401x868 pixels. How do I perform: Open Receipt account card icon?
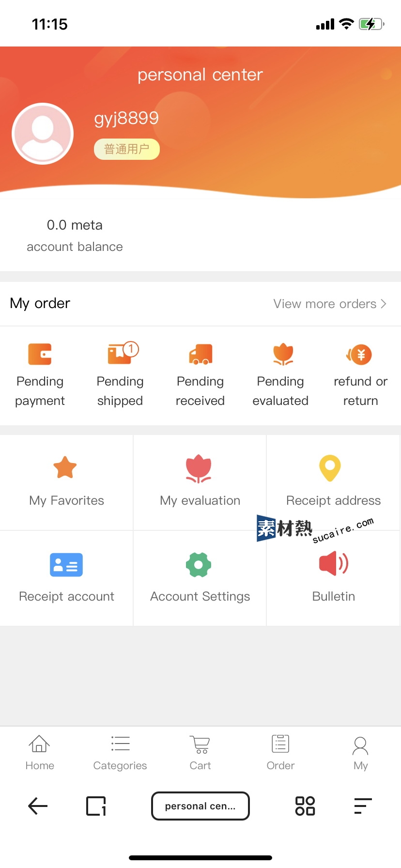[x=66, y=565]
